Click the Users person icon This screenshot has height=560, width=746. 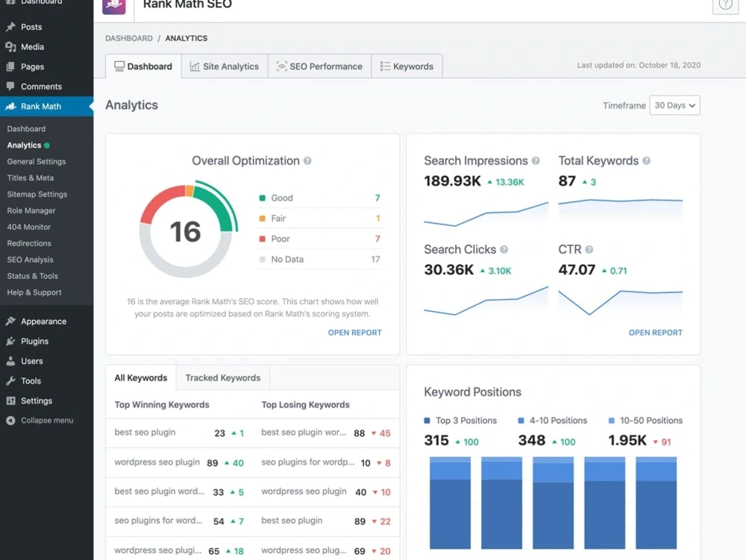pyautogui.click(x=10, y=362)
